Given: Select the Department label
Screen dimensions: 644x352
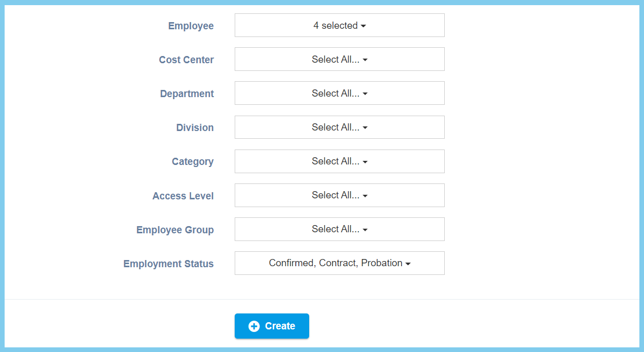Looking at the screenshot, I should coord(186,94).
